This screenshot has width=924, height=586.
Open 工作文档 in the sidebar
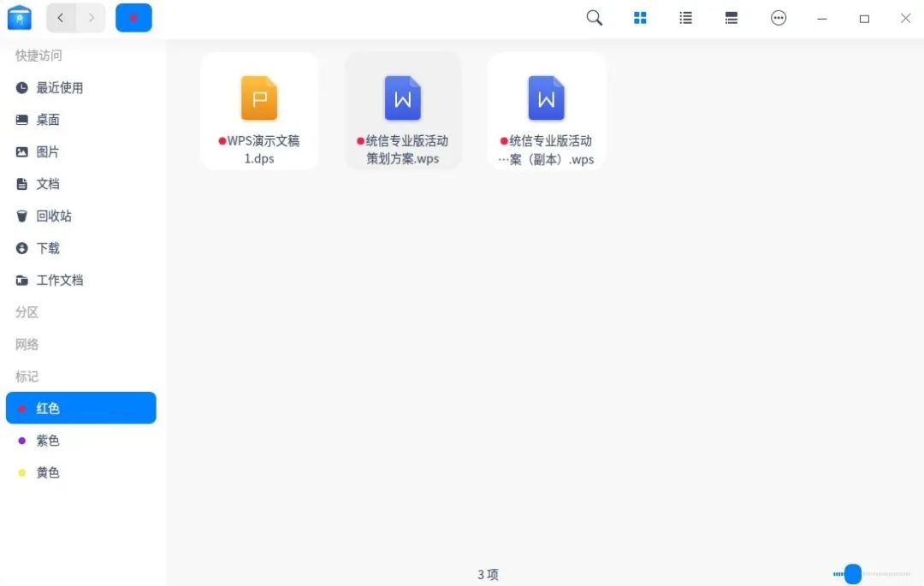[80, 281]
